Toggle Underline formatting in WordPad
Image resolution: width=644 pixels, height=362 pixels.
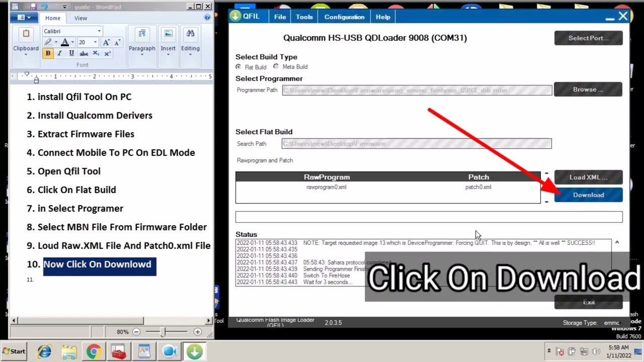pos(71,53)
